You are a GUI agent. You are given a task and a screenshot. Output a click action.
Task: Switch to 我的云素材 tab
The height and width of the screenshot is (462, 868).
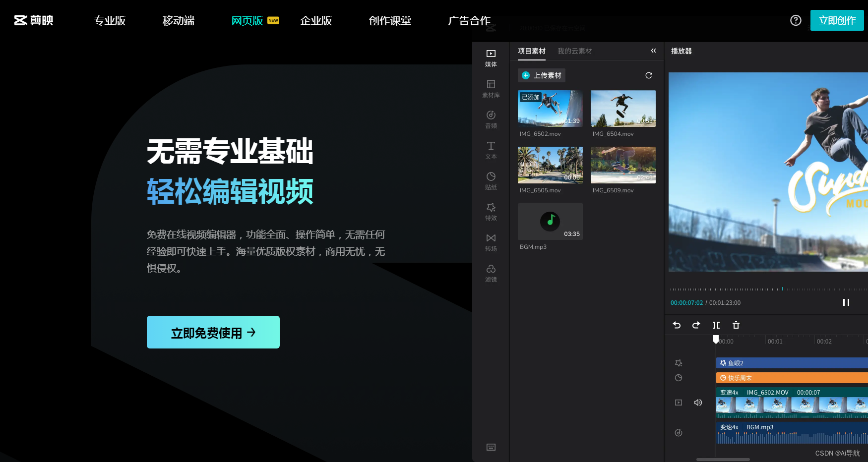tap(575, 51)
